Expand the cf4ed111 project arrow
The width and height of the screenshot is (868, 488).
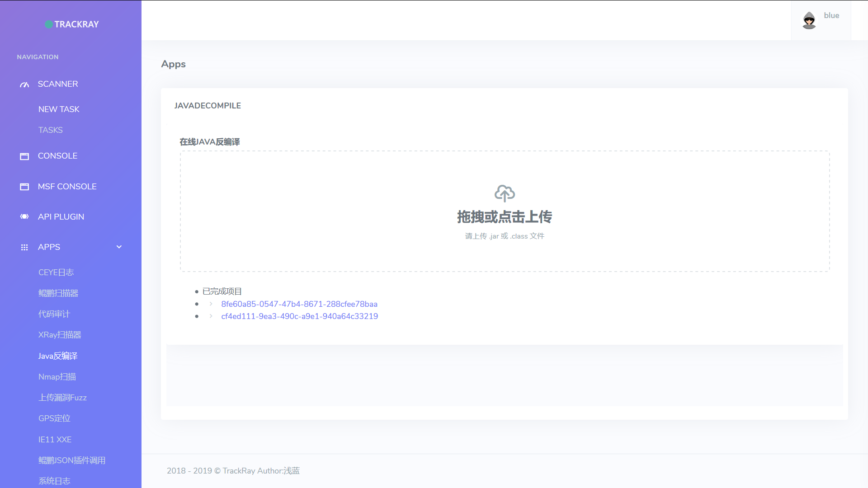click(211, 316)
